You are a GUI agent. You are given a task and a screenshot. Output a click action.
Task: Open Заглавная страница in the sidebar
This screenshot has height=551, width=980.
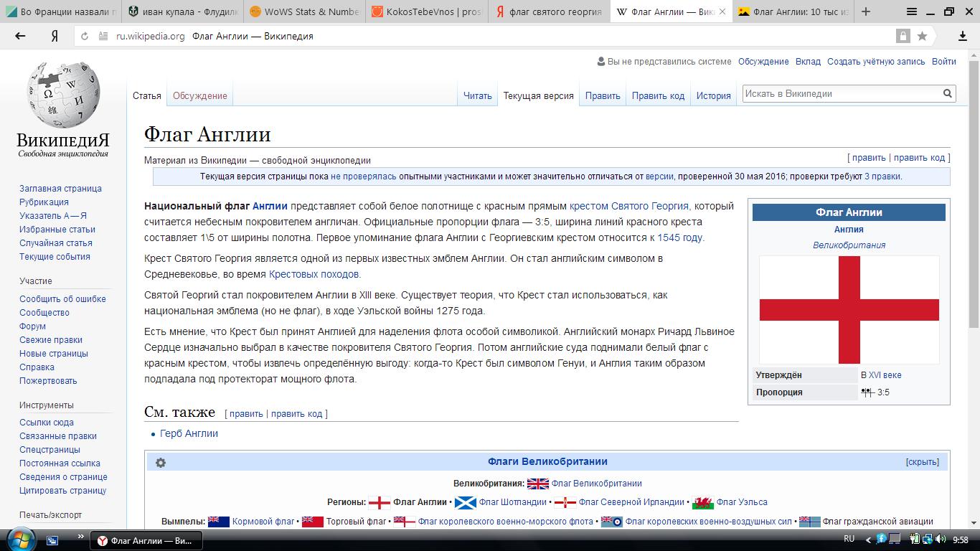pos(60,189)
